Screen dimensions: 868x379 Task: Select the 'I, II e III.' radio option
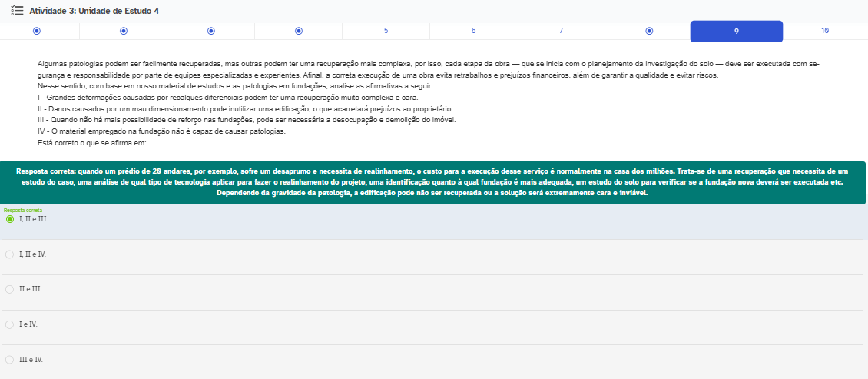pos(10,219)
